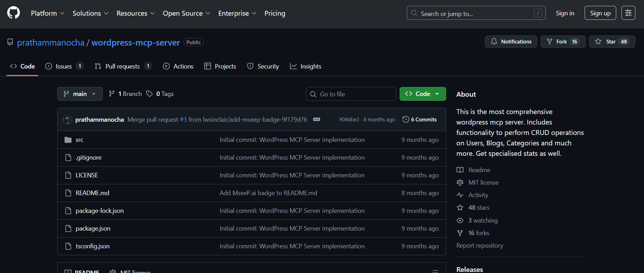Viewport: 644px width, 273px height.
Task: Click the package-lock.json file icon
Action: tap(68, 211)
